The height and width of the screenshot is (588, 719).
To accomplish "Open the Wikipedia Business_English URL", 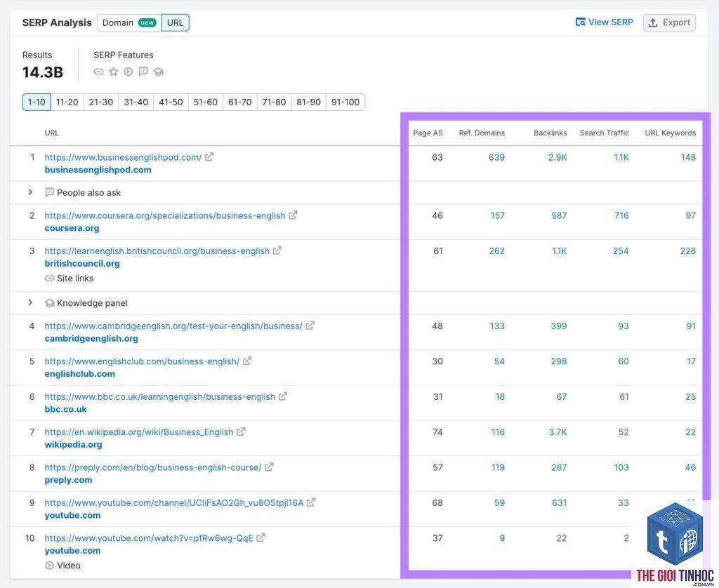I will pos(139,432).
